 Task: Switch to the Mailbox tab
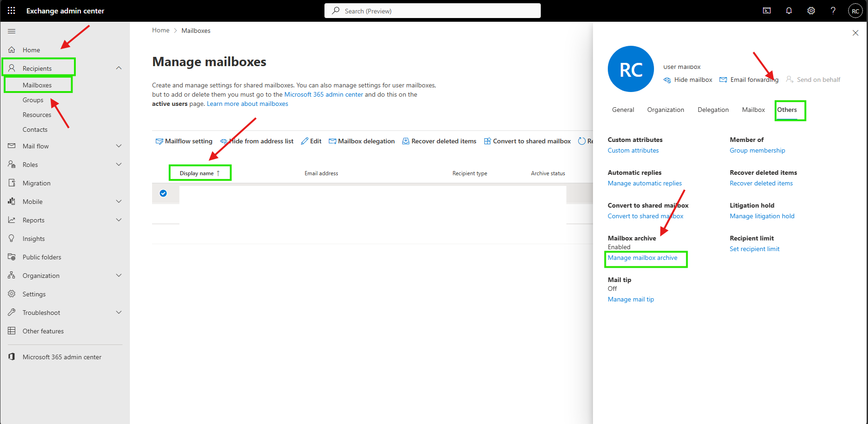click(753, 110)
